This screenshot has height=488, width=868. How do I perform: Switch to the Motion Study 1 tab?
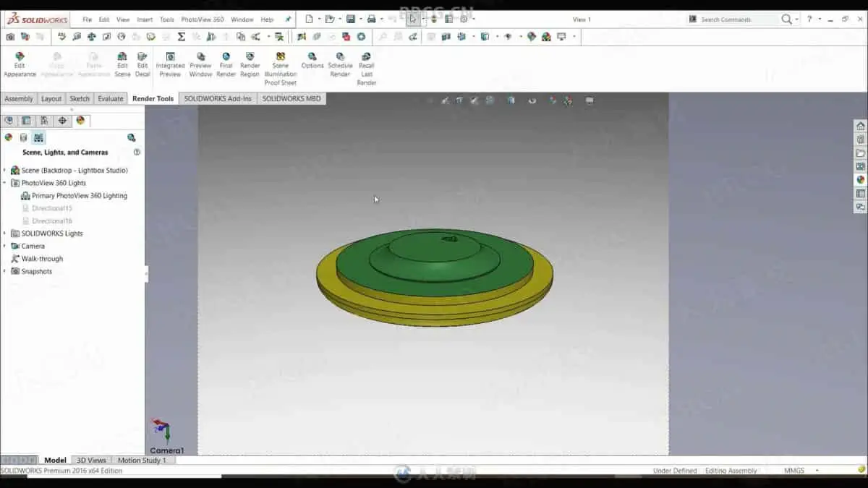point(142,460)
